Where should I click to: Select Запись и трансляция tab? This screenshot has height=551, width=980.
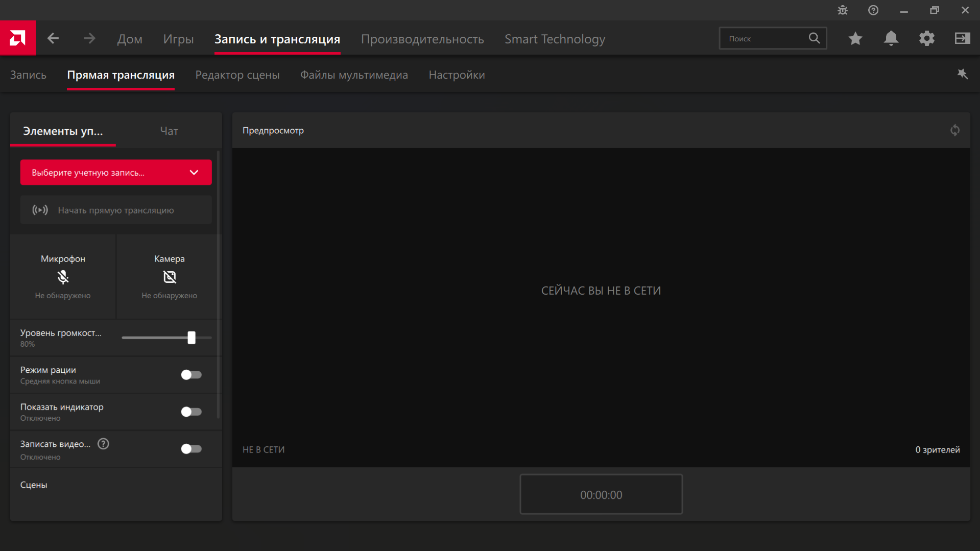tap(277, 39)
